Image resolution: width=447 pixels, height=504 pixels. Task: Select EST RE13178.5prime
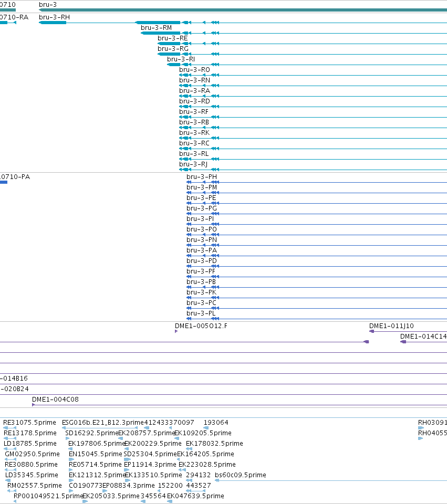click(30, 433)
